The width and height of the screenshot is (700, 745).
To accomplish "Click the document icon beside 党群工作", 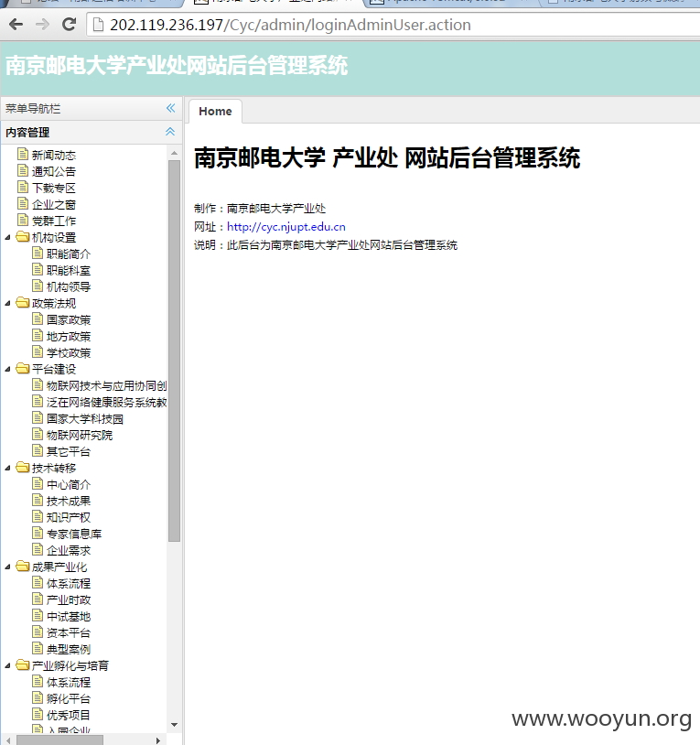I will click(x=23, y=220).
